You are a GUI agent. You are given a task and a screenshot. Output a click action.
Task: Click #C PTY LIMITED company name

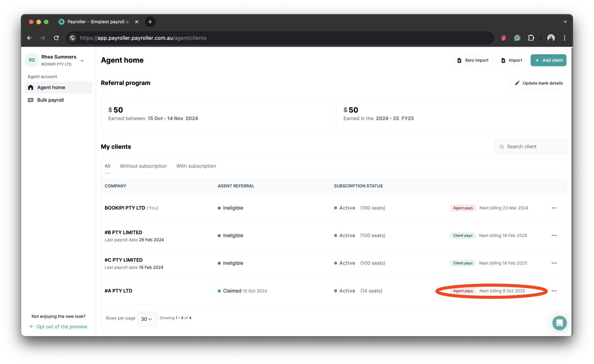pyautogui.click(x=124, y=260)
